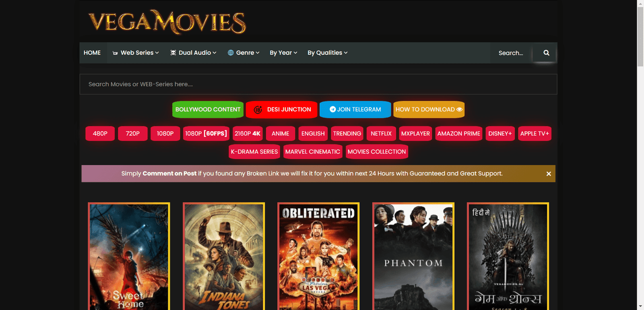Browse the Apple TV+ category
644x310 pixels.
pos(535,134)
